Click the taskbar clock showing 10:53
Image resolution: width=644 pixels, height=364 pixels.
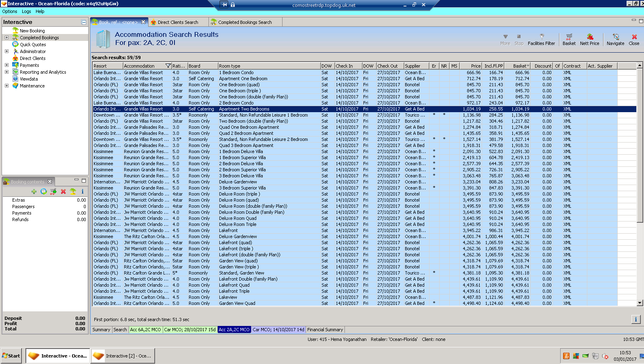pyautogui.click(x=625, y=353)
